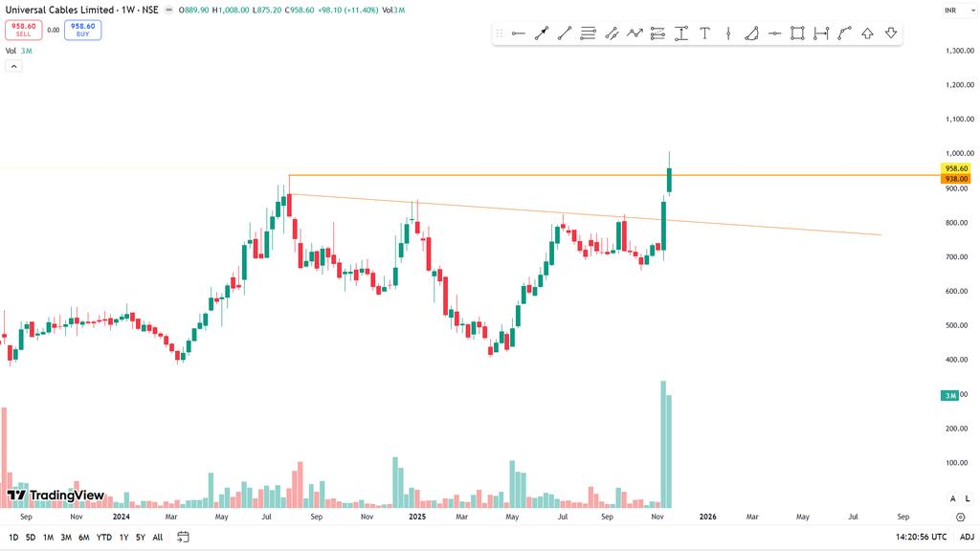Select the Rectangle drawing tool
This screenshot has width=980, height=551.
797,33
